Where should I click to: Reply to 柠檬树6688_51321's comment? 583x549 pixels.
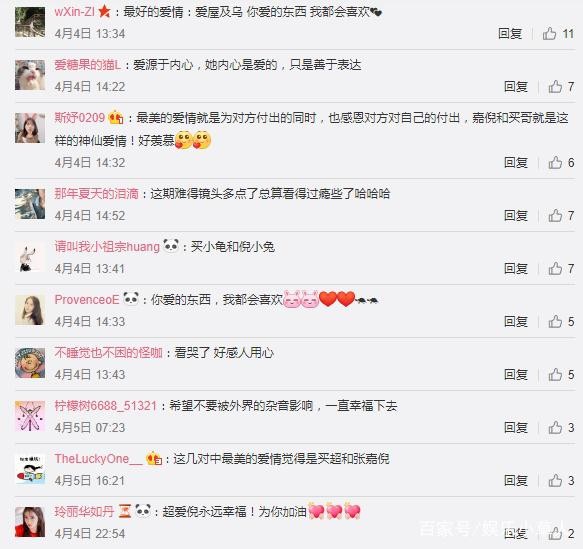[516, 428]
